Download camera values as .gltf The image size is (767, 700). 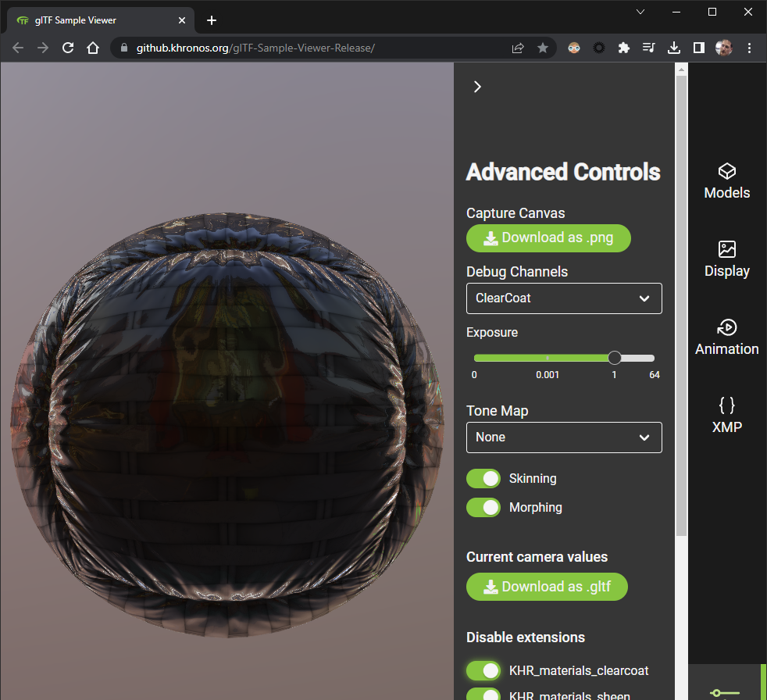coord(547,587)
